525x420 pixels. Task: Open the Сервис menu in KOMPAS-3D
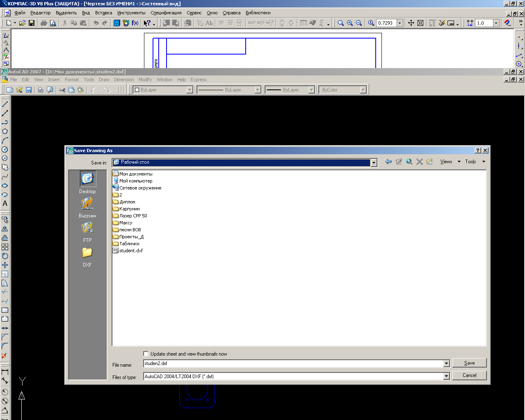194,13
